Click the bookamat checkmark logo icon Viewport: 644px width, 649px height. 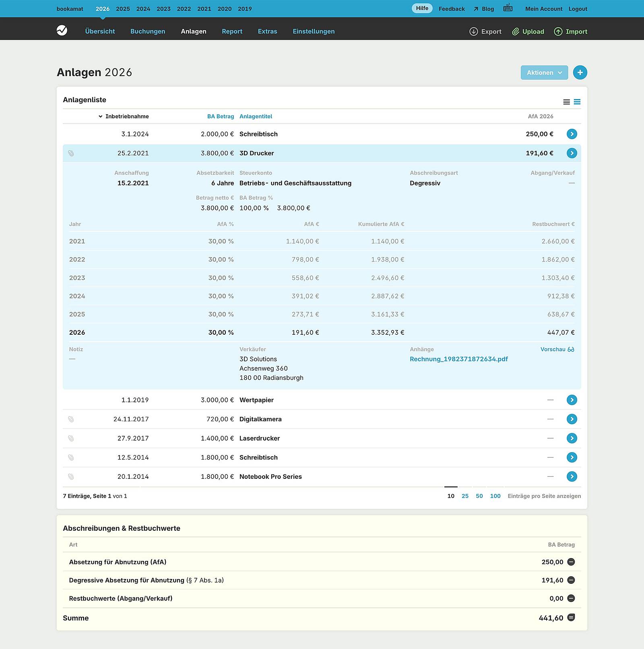coord(62,31)
